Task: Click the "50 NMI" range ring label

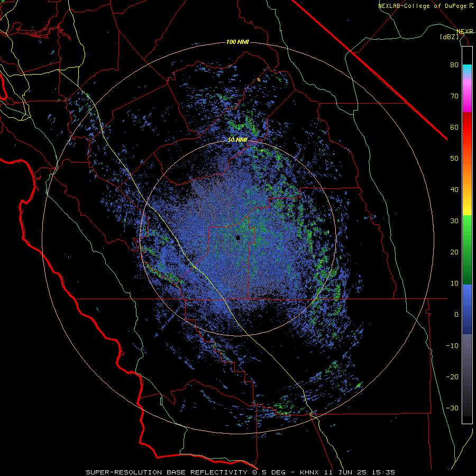Action: click(x=237, y=140)
